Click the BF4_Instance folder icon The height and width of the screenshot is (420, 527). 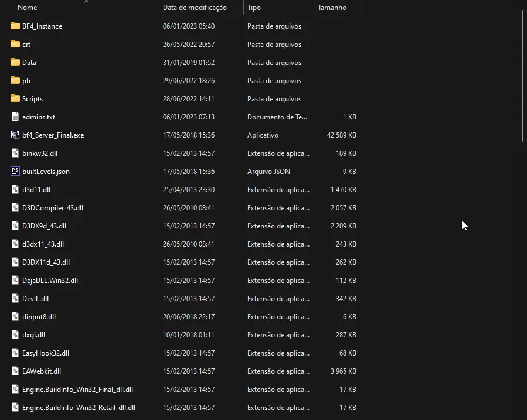15,26
